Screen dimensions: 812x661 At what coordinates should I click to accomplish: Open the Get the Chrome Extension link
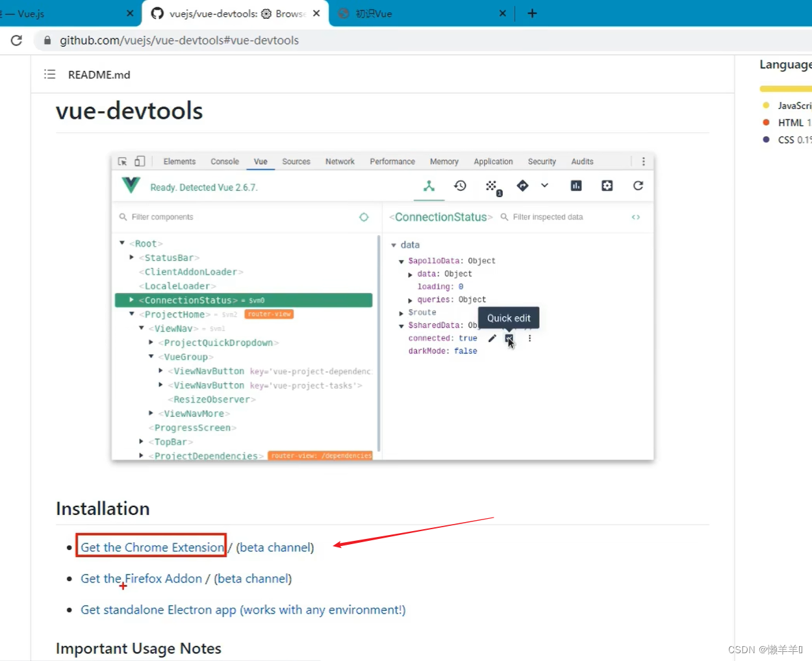152,547
